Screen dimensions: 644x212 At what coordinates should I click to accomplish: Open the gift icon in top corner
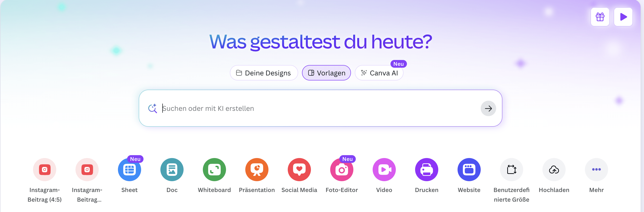click(x=600, y=17)
